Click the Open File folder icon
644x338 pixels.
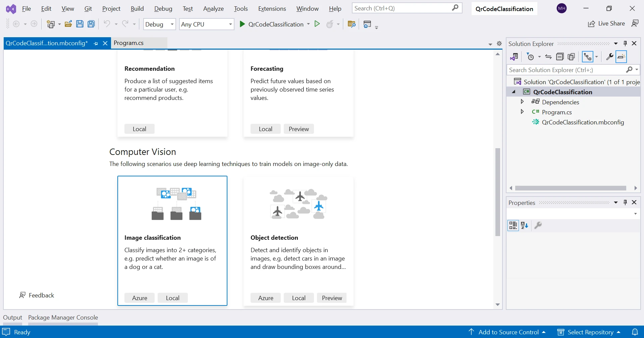[x=68, y=24]
